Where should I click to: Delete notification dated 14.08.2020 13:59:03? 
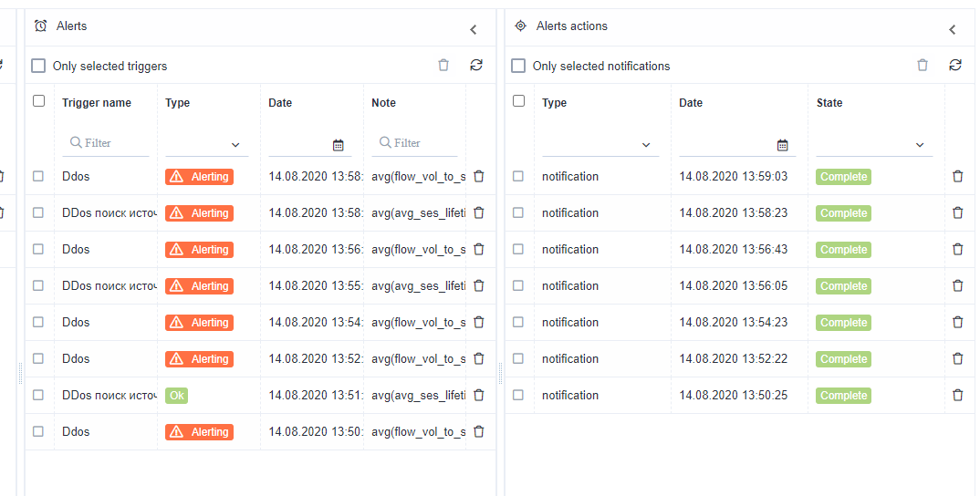click(957, 176)
